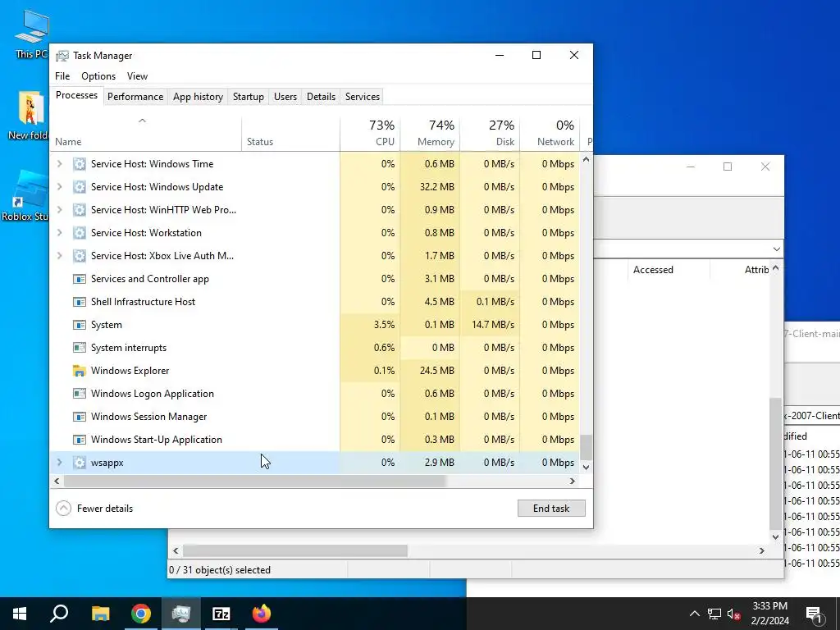
Task: Switch to the Performance tab
Action: tap(135, 97)
